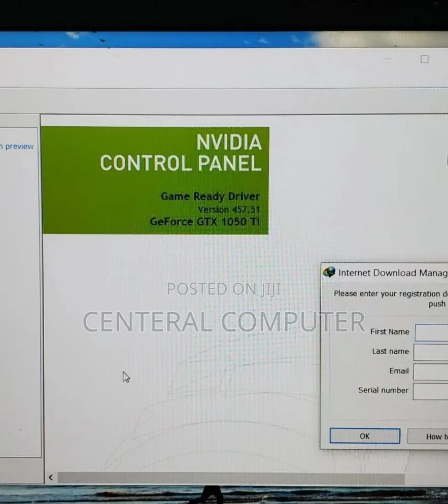Click into the Last name field
Viewport: 448px width, 504px height.
click(x=431, y=352)
